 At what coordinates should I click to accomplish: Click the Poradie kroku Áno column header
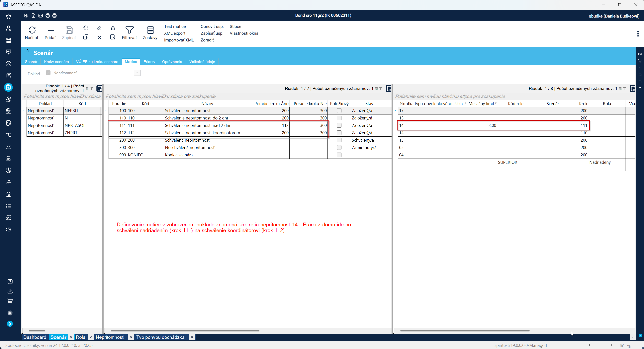tap(271, 104)
